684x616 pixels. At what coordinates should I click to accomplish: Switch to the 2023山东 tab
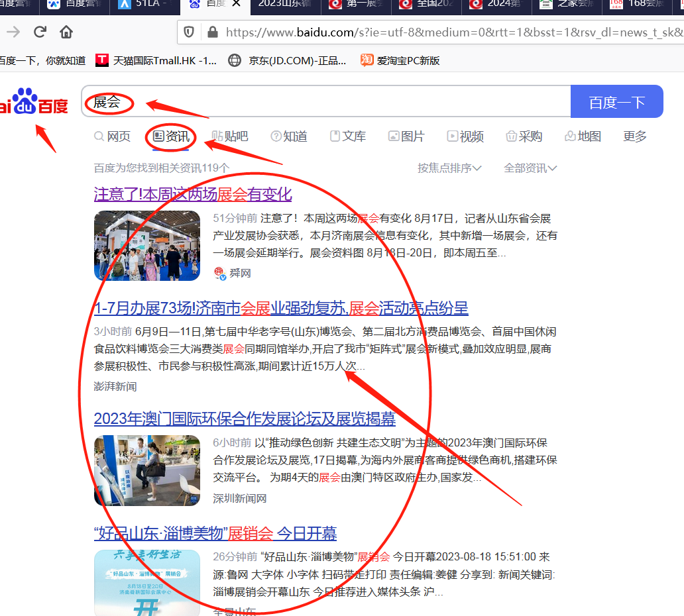(x=285, y=5)
